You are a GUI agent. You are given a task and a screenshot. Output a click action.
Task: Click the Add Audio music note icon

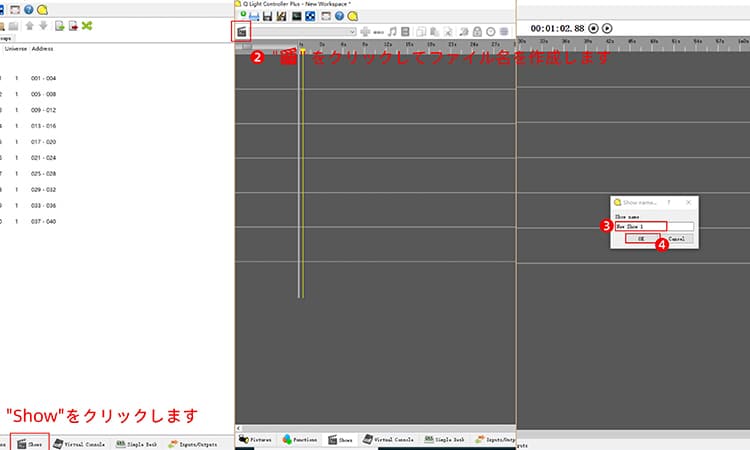(x=392, y=32)
